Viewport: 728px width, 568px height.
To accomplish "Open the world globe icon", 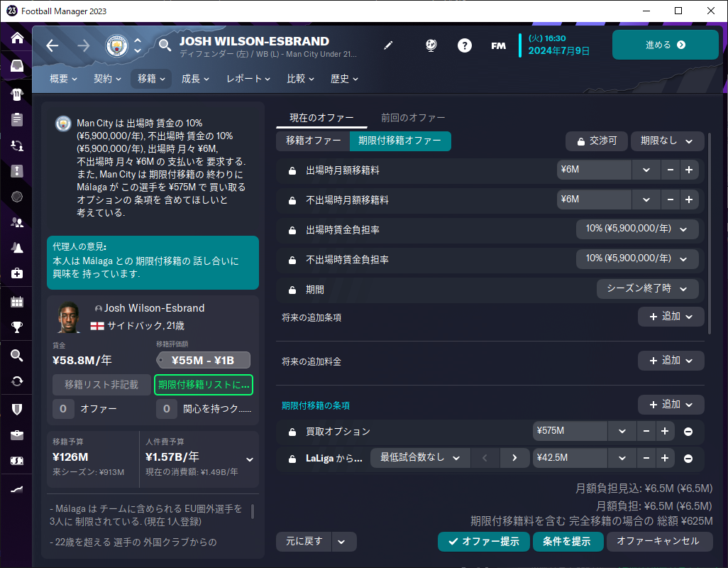I will [431, 45].
